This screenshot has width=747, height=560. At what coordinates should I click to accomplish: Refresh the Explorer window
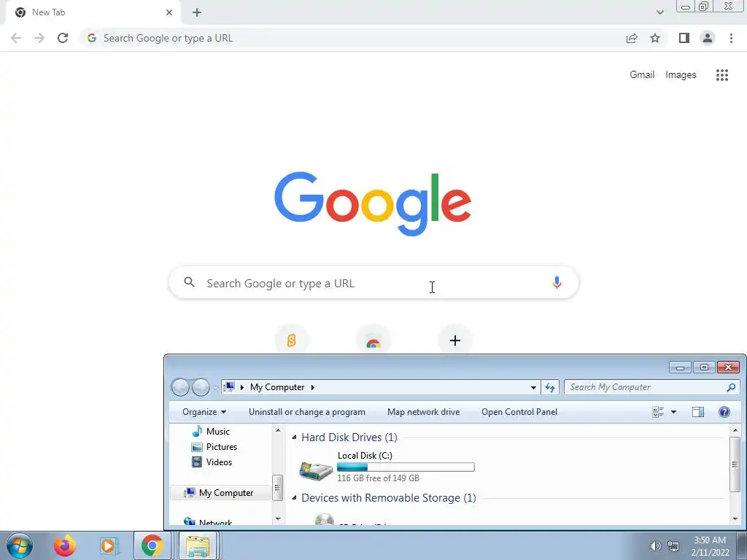tap(550, 388)
